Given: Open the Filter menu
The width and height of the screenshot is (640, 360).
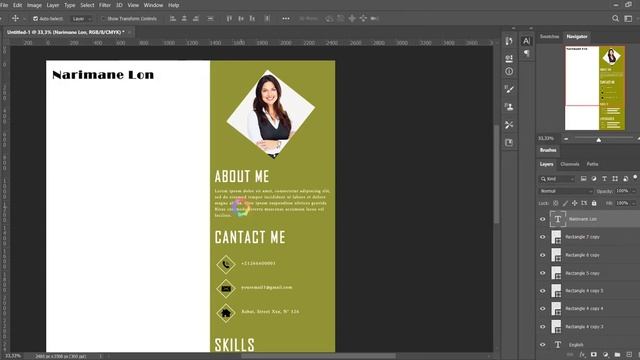Looking at the screenshot, I should pyautogui.click(x=105, y=5).
